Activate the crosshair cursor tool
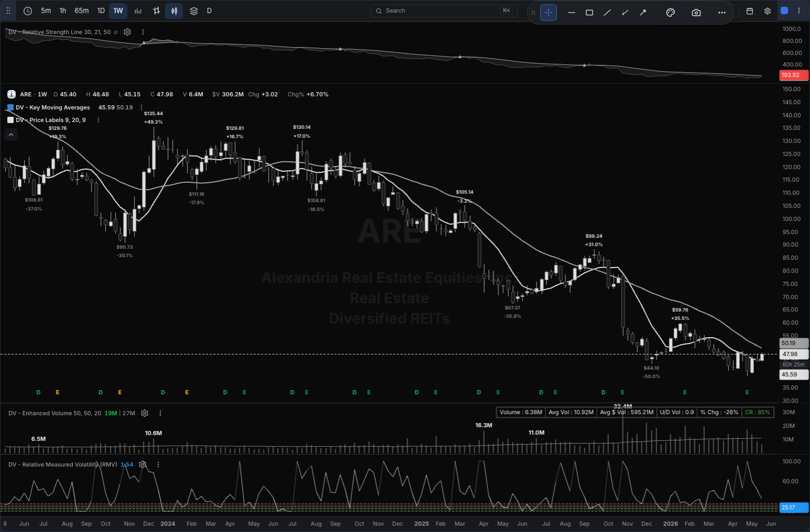This screenshot has height=532, width=810. coord(549,13)
